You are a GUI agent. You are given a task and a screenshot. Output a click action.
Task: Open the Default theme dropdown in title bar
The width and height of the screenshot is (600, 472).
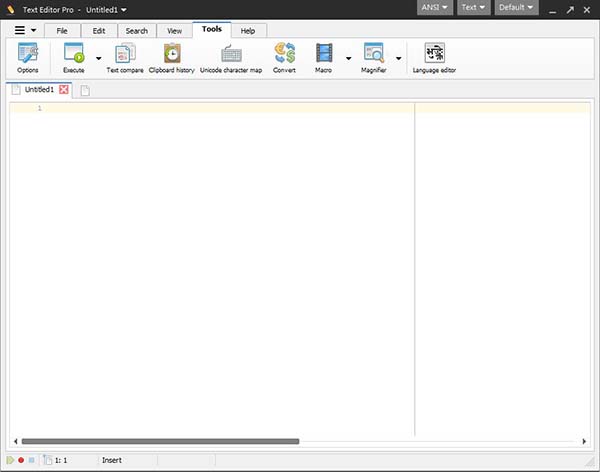coord(516,8)
